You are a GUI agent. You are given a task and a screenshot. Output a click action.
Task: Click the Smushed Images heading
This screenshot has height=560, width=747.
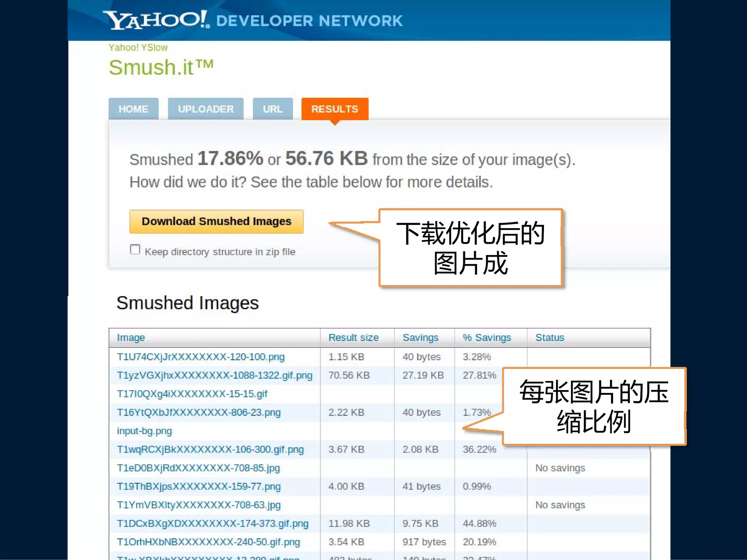pos(187,303)
